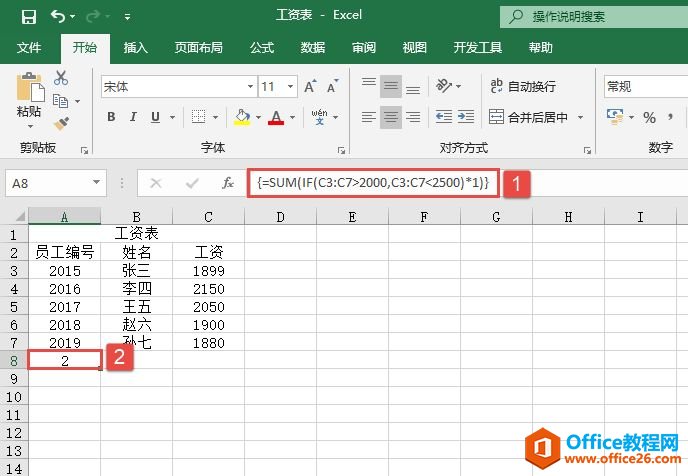Click the Percent Style icon
Viewport: 688px width, 476px height.
pyautogui.click(x=649, y=118)
